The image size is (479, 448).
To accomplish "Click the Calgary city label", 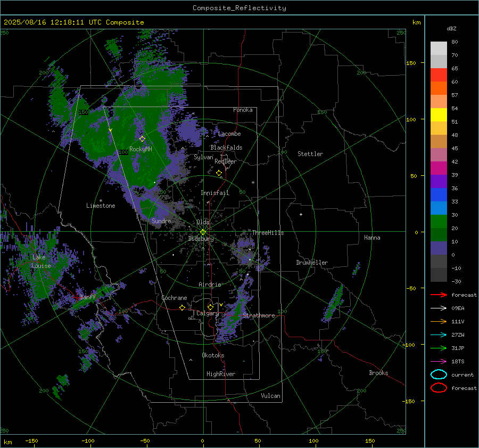I will [208, 313].
